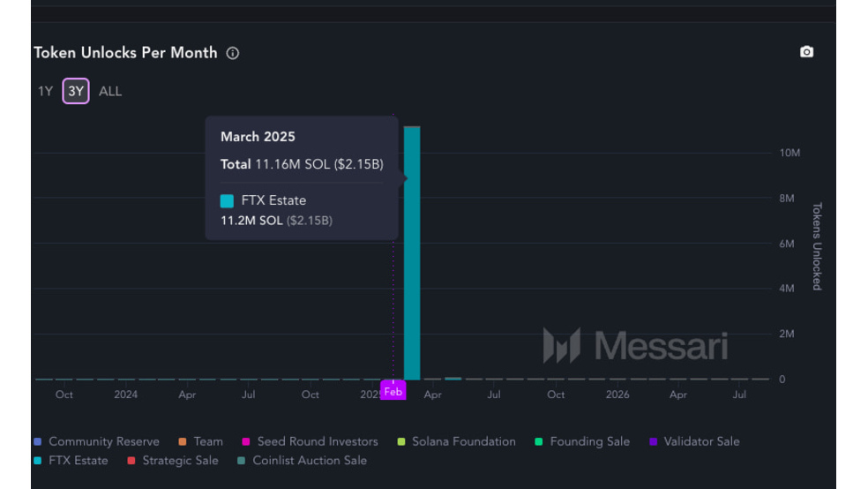Toggle Validator Sale legend entry
Screen dimensions: 868x489
pyautogui.click(x=695, y=441)
